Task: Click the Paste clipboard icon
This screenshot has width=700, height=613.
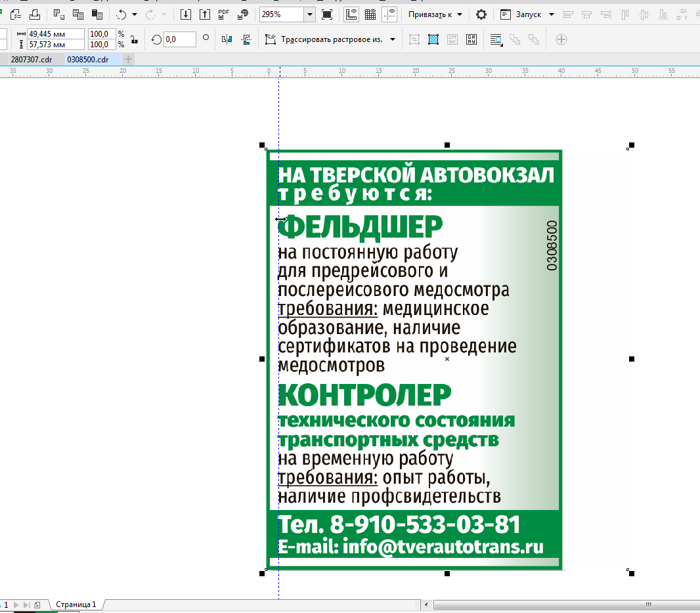Action: (x=97, y=14)
